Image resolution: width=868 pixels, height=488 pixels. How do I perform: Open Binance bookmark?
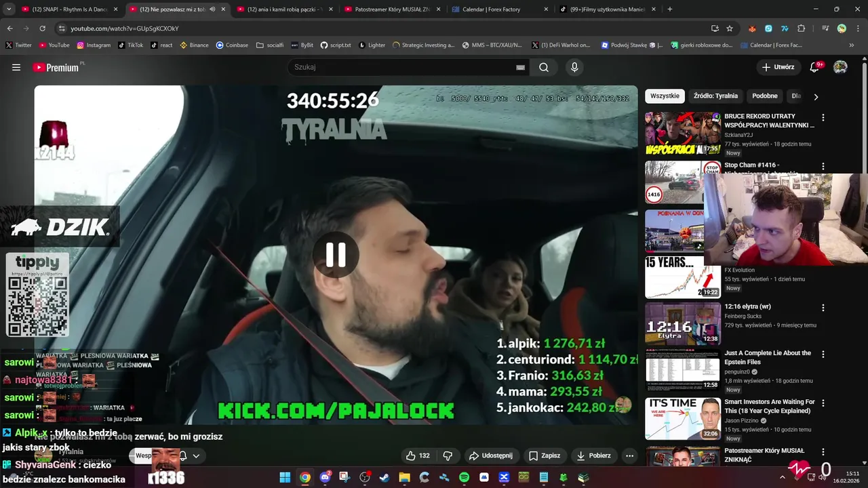click(194, 45)
